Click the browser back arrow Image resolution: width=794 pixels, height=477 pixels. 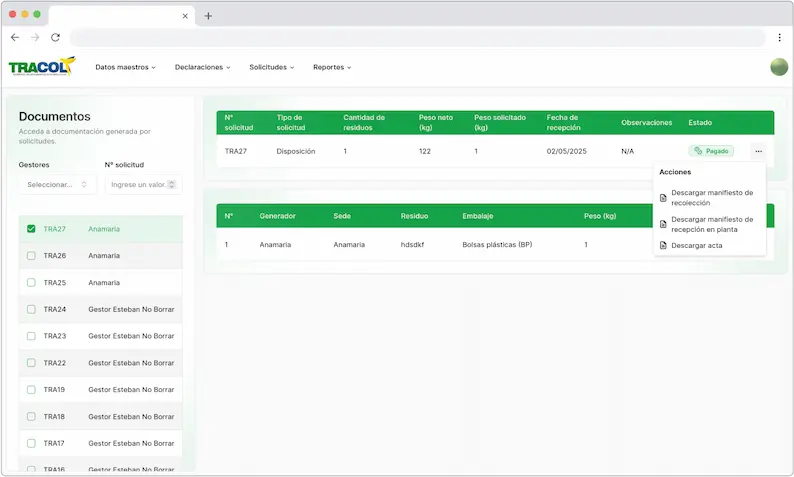15,37
